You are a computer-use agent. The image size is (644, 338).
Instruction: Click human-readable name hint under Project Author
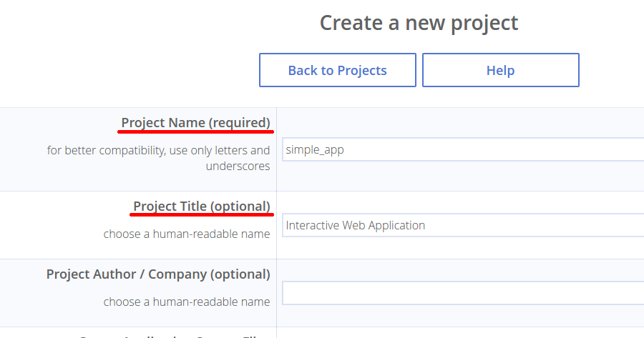coord(187,302)
